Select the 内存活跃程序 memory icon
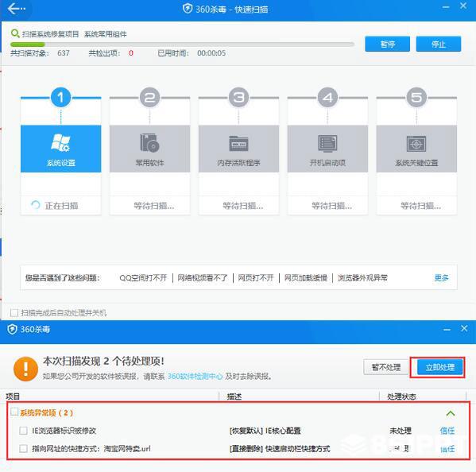 tap(238, 143)
